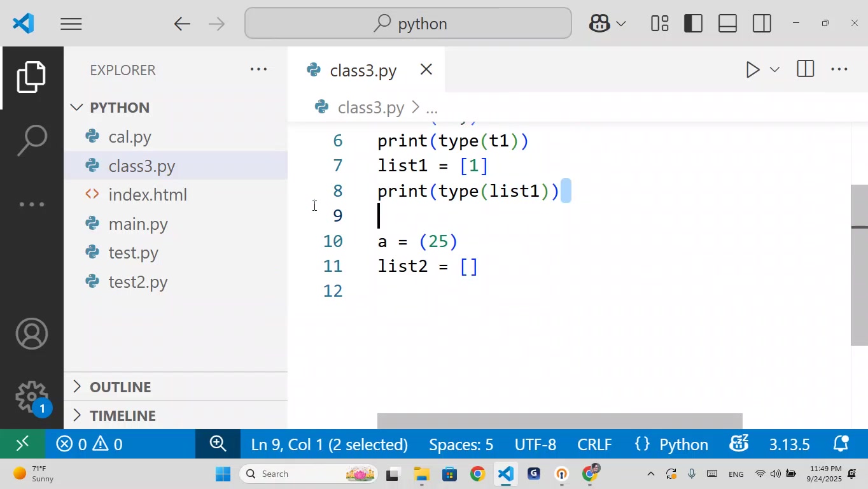868x489 pixels.
Task: Open the Accounts menu
Action: pos(32,334)
